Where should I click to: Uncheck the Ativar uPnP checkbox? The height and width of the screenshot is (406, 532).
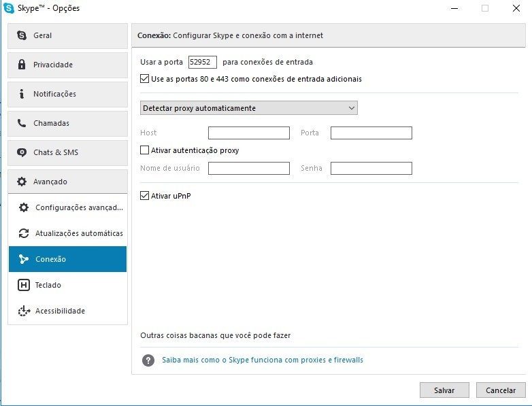[x=144, y=195]
